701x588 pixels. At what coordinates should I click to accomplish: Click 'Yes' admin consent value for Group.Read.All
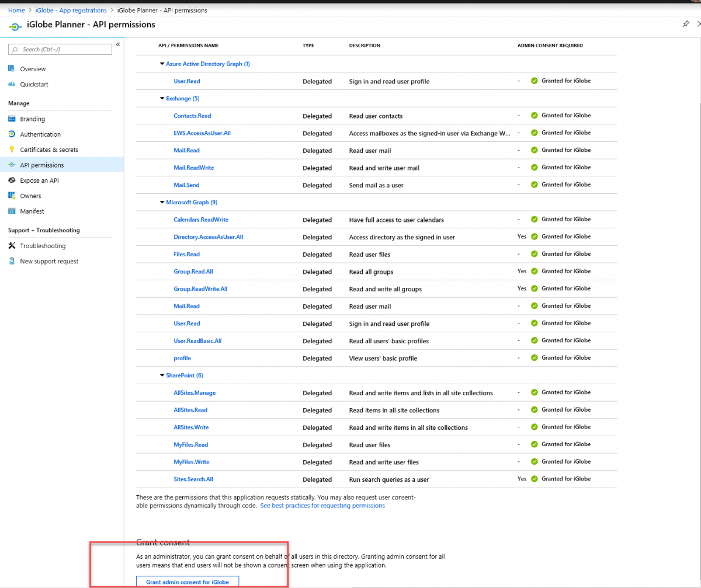522,272
